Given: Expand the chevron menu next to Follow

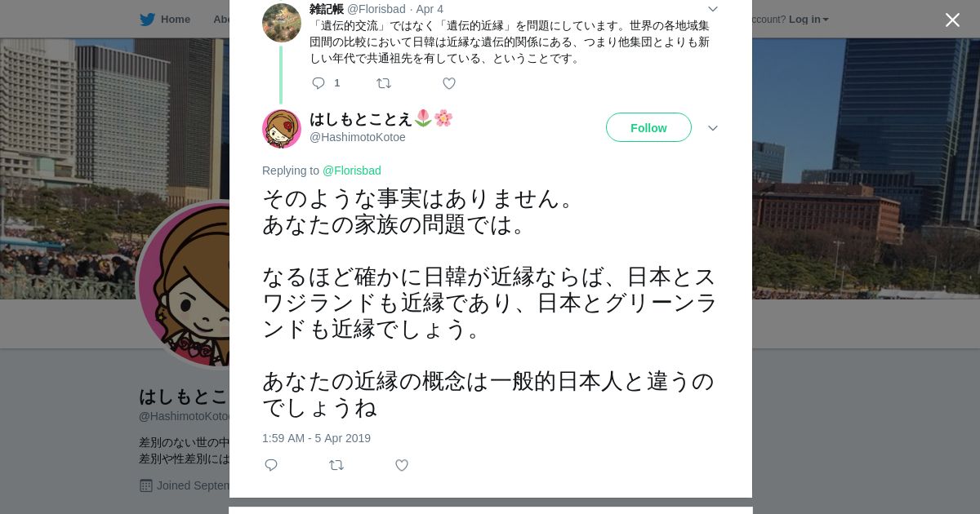Looking at the screenshot, I should 712,128.
